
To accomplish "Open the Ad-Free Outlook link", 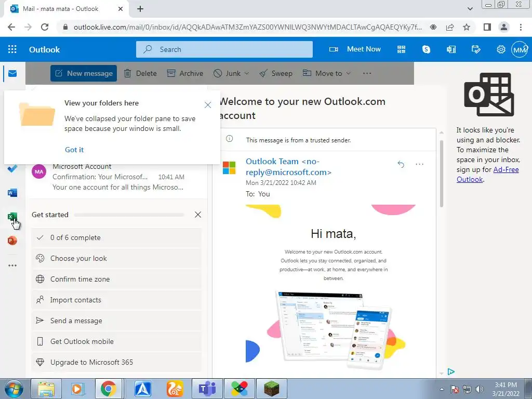I will tap(487, 175).
